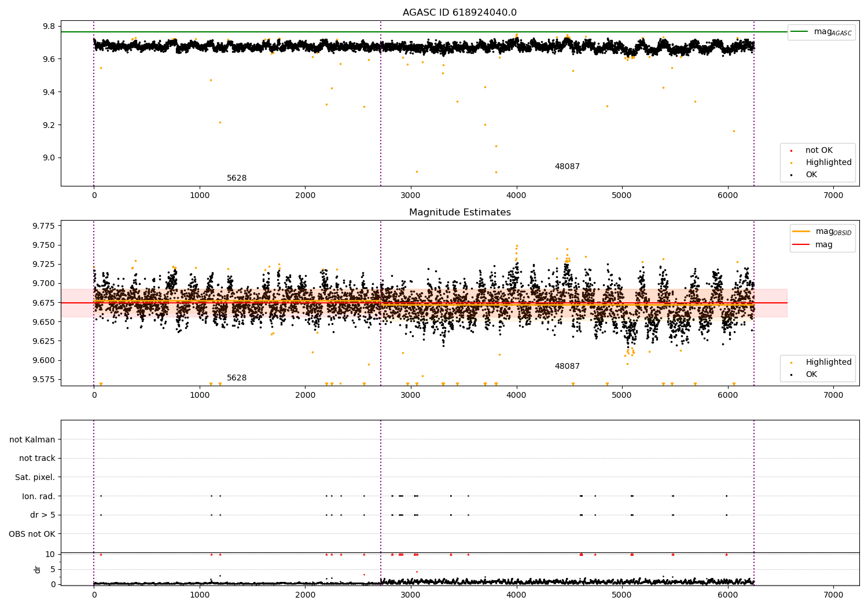This screenshot has width=868, height=608.
Task: Click the lowest orange outlier point near 8.9 at x≈3050
Action: pyautogui.click(x=417, y=171)
